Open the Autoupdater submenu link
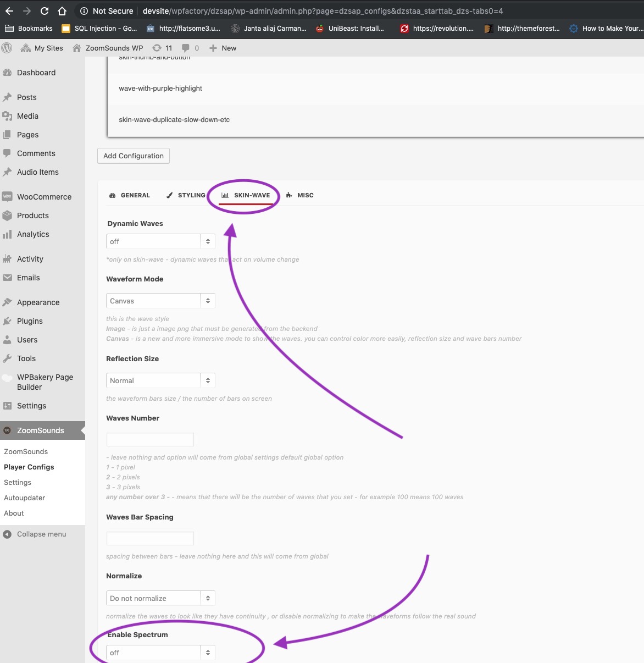The image size is (644, 663). [25, 498]
